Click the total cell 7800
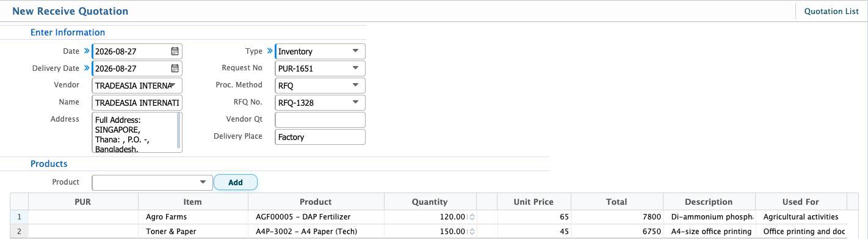This screenshot has height=239, width=868. point(617,217)
